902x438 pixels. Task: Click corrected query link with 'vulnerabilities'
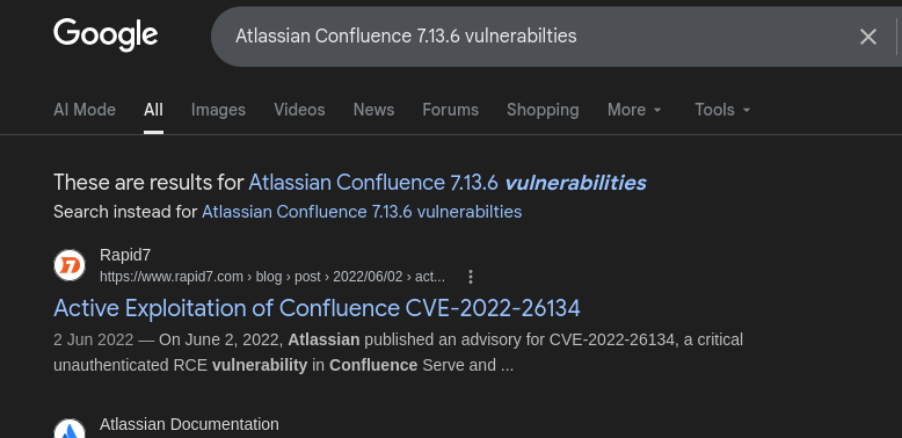(x=447, y=183)
